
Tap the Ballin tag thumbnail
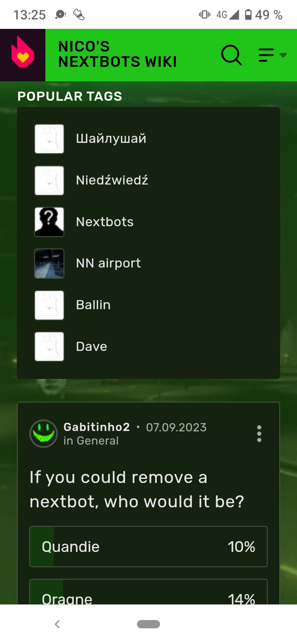[49, 305]
